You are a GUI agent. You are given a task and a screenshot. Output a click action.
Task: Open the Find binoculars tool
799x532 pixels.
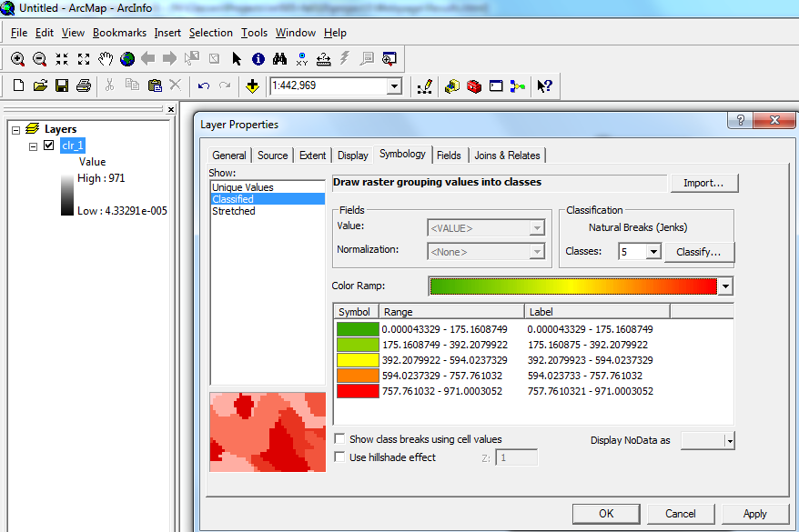280,59
